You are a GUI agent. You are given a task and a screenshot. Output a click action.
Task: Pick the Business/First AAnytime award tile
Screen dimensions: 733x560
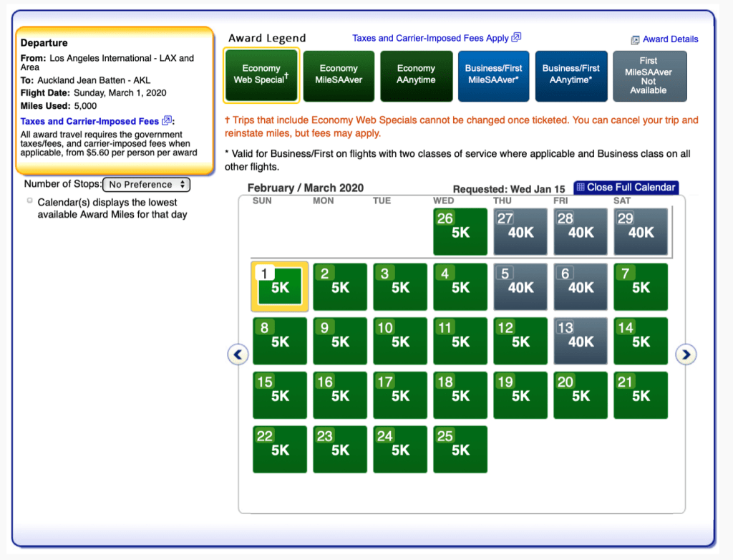pyautogui.click(x=571, y=75)
